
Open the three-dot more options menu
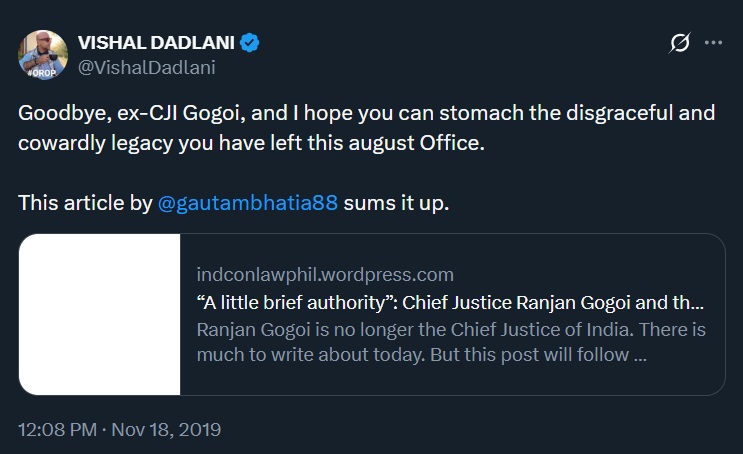click(713, 43)
